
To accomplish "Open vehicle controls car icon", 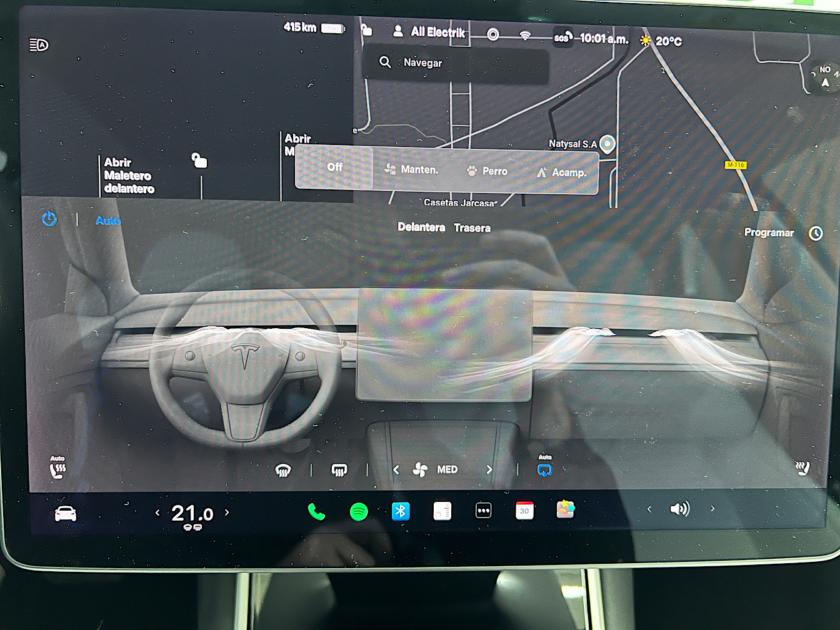I will tap(65, 514).
